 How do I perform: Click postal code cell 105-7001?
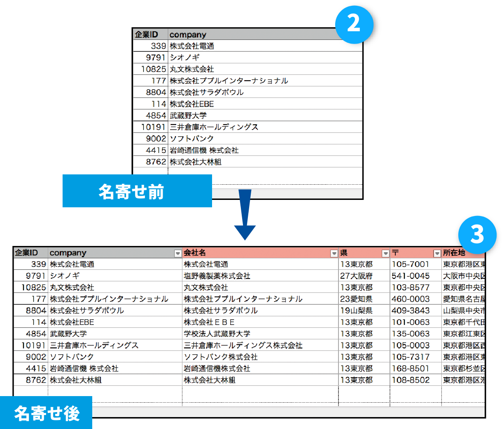[x=415, y=264]
